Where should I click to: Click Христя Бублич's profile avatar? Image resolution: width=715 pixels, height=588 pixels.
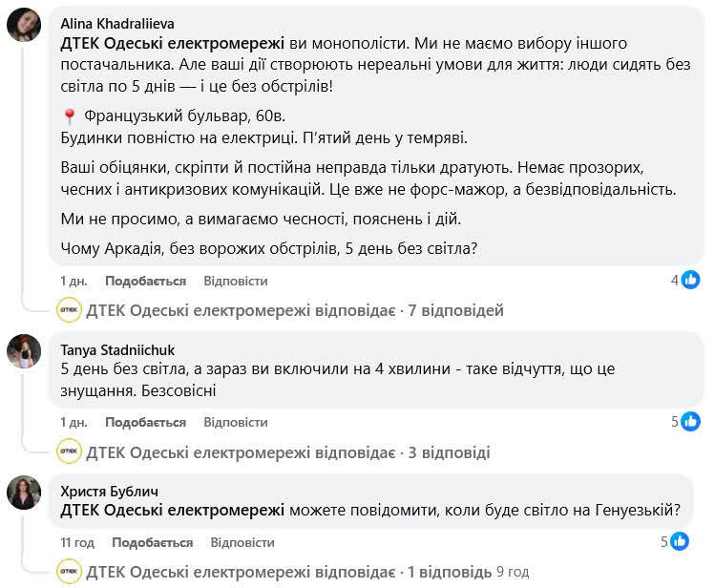pos(24,493)
